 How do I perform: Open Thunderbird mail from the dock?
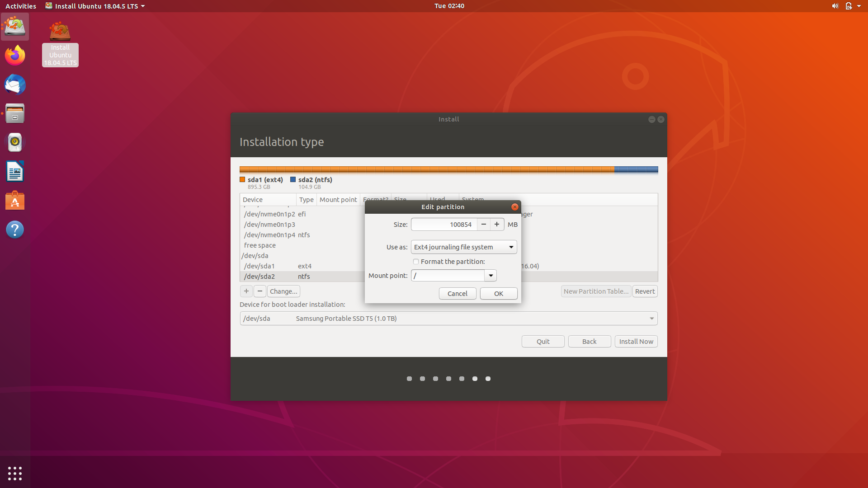point(15,85)
